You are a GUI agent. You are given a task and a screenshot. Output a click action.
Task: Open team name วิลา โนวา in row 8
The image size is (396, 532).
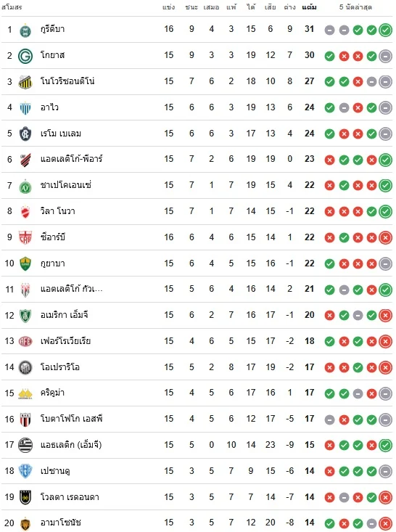pos(57,211)
